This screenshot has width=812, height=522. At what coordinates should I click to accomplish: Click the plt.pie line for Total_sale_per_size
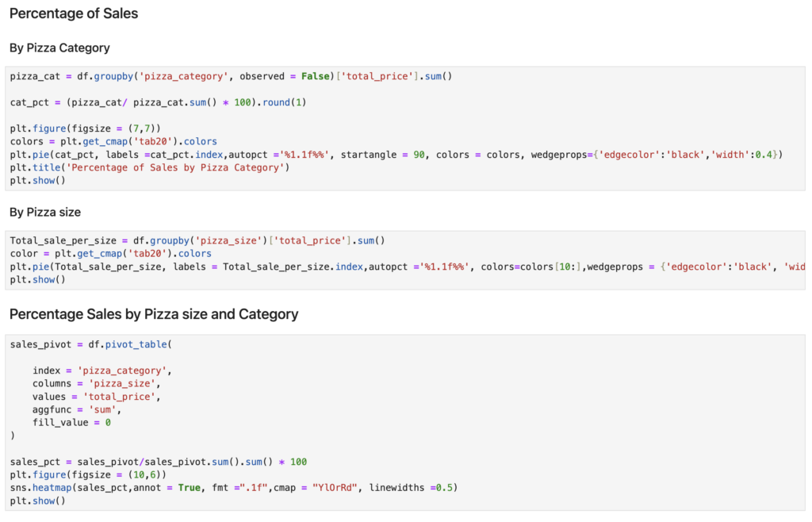396,267
